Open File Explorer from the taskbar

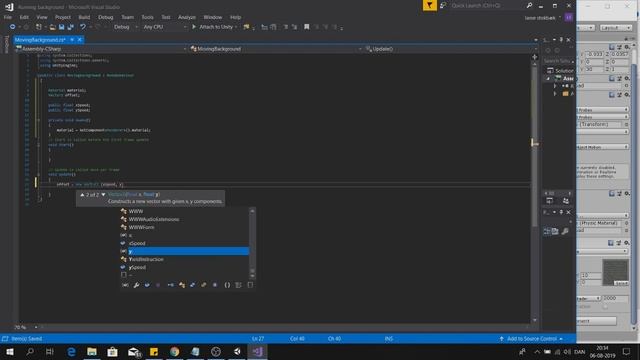[x=92, y=351]
